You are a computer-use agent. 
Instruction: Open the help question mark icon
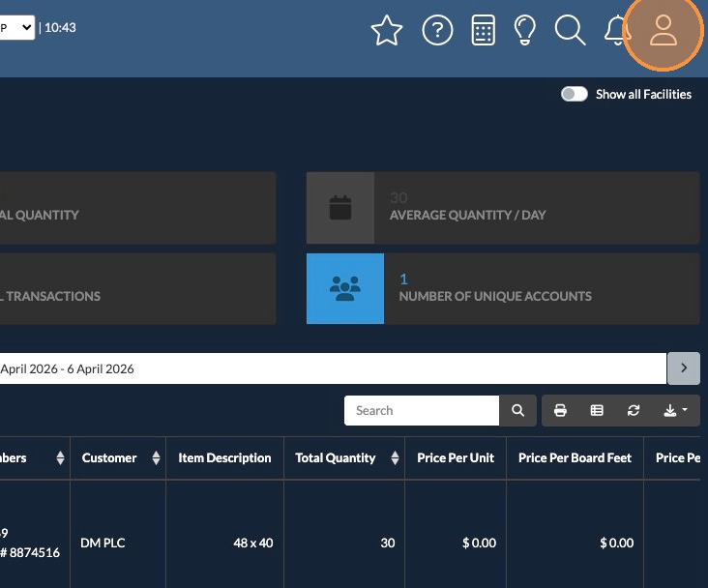(x=437, y=30)
